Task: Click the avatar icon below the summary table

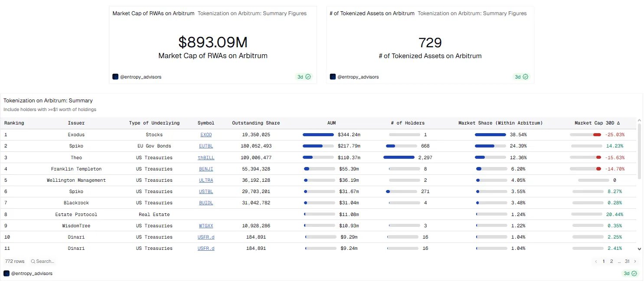Action: pos(7,273)
